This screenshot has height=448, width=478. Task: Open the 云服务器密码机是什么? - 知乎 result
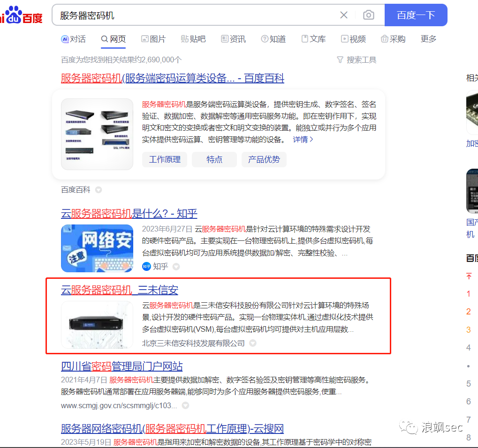[x=129, y=214]
